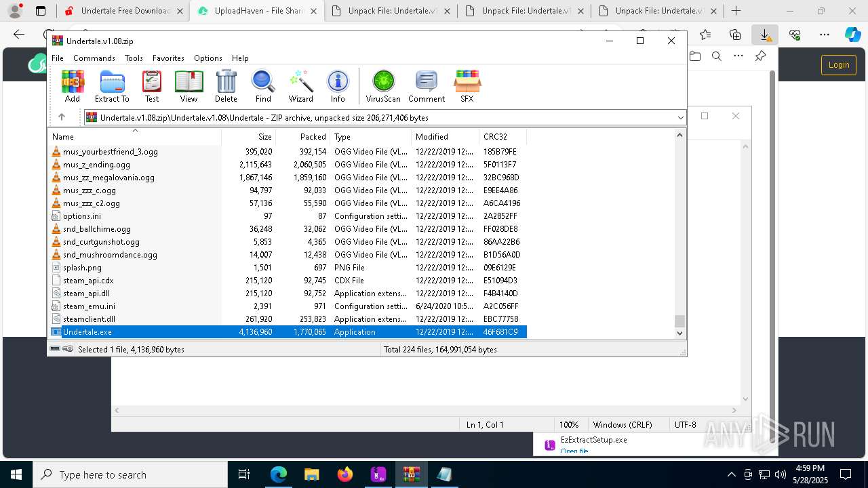Start VirusScan on the archive

(x=383, y=86)
